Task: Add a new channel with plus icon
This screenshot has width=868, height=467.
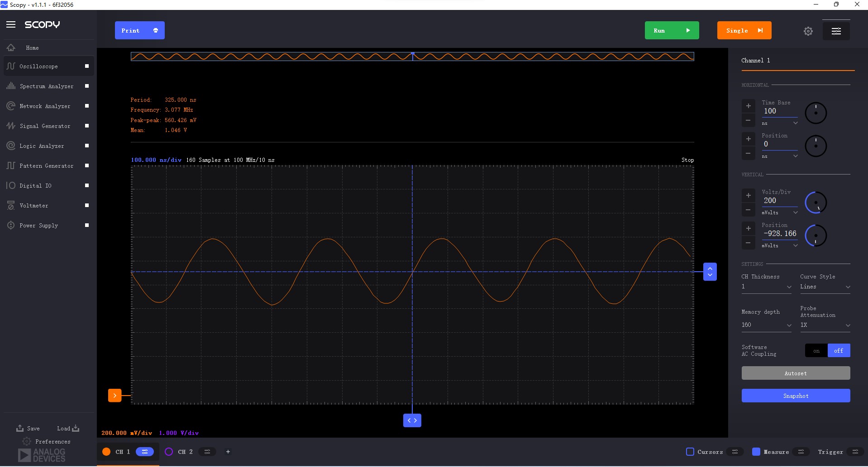Action: (228, 452)
